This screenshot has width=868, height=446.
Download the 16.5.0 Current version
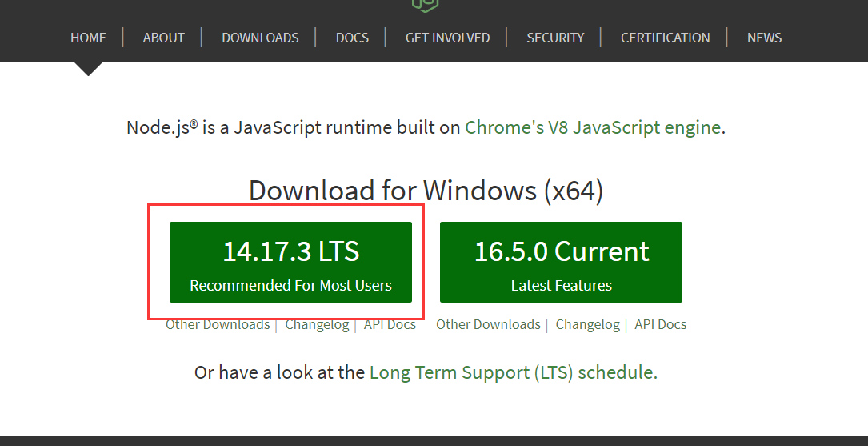click(x=561, y=262)
